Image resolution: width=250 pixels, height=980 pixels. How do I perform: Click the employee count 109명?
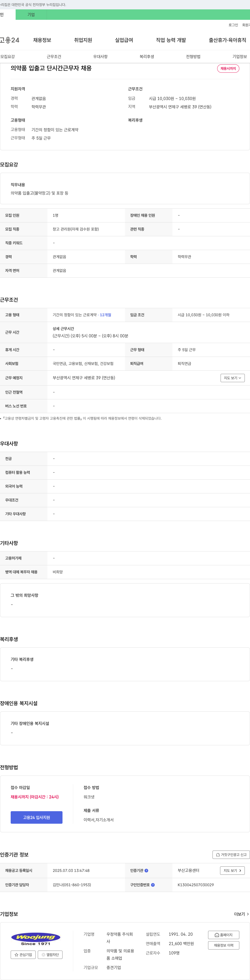(x=174, y=953)
